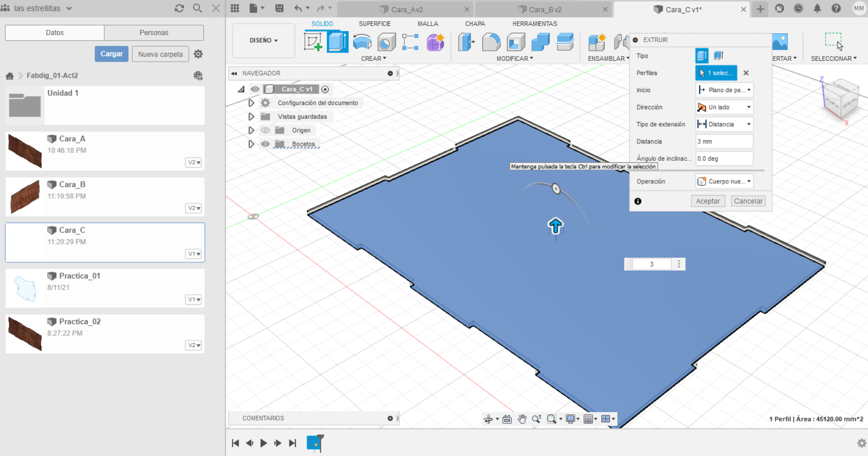
Task: Click the Cargar upload button
Action: point(112,54)
